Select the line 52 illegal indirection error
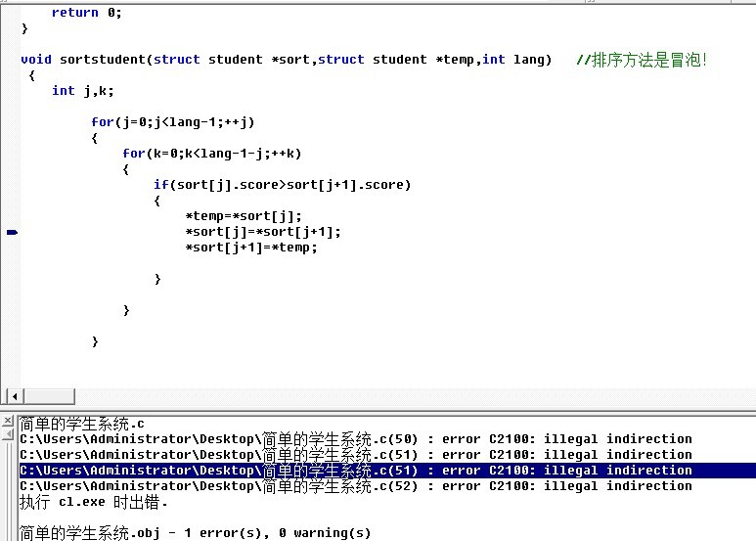 point(356,486)
